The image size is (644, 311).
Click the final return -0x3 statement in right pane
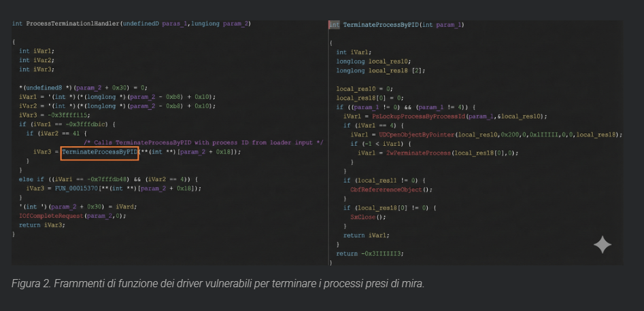(x=369, y=253)
